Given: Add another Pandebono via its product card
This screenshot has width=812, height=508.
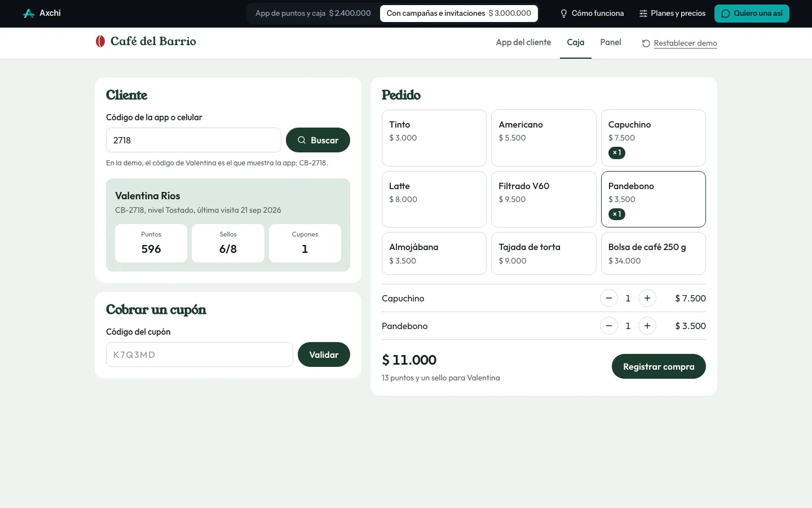Looking at the screenshot, I should tap(654, 199).
